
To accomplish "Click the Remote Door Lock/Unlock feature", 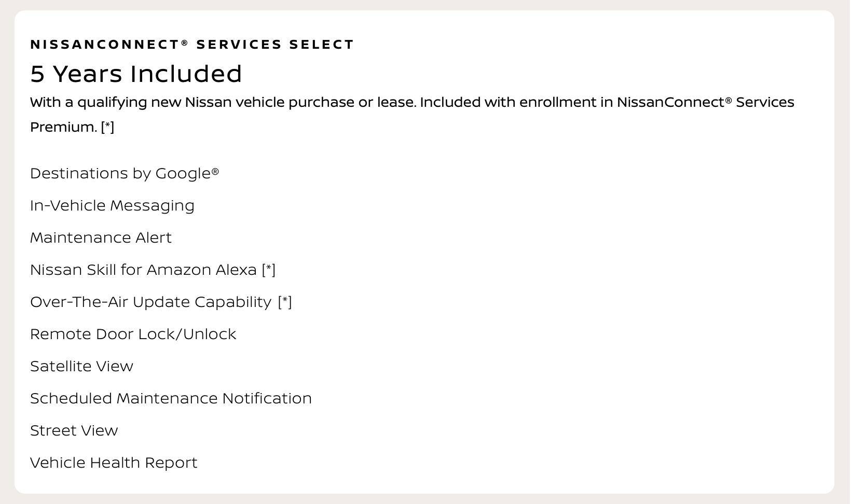I will [x=133, y=334].
